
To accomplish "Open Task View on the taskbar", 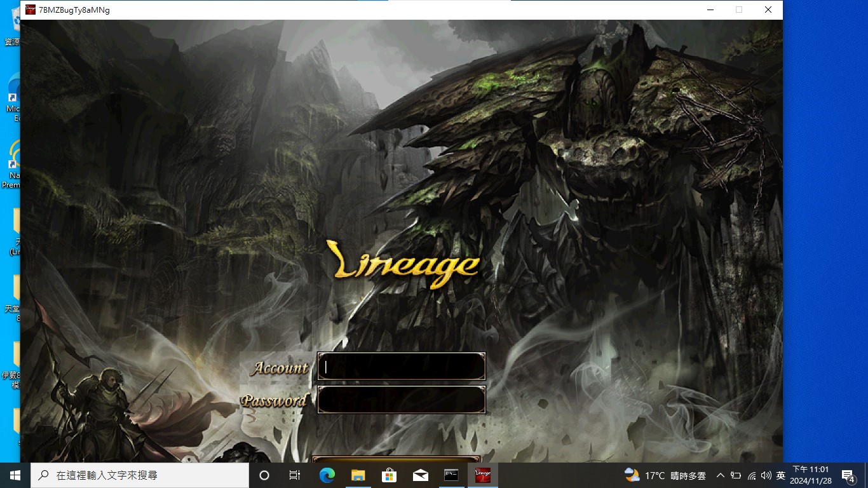I will tap(295, 475).
